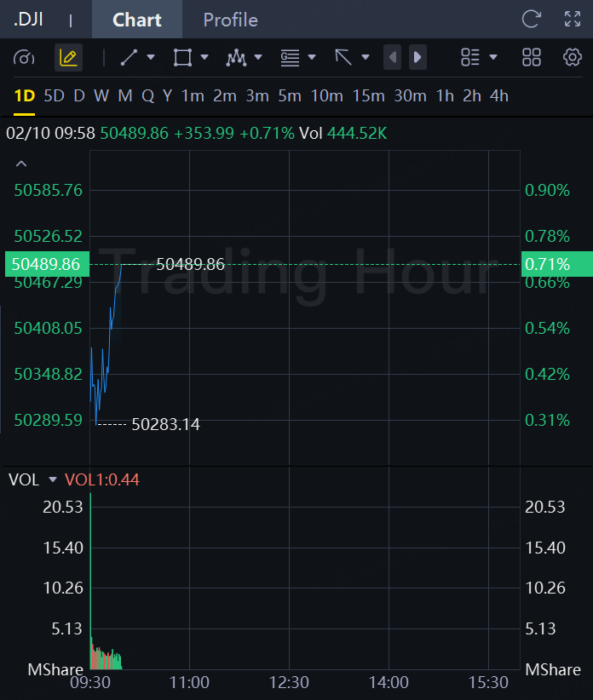
Task: Select the 3m interval
Action: (257, 96)
